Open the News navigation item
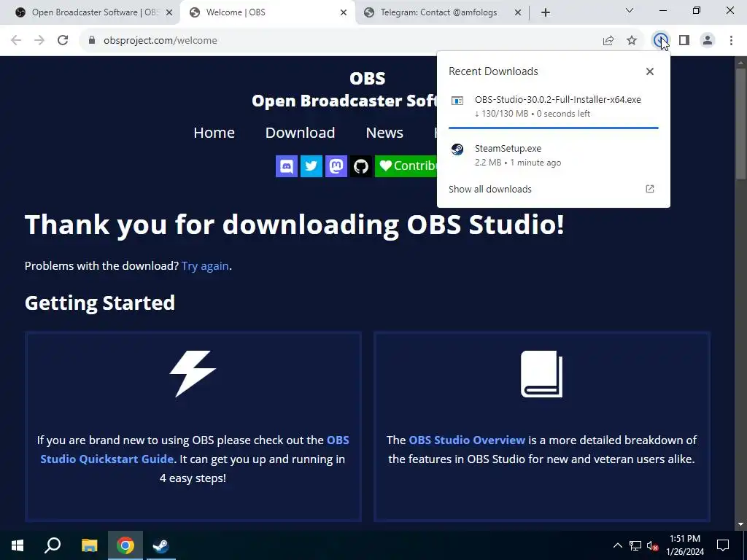 pos(384,133)
